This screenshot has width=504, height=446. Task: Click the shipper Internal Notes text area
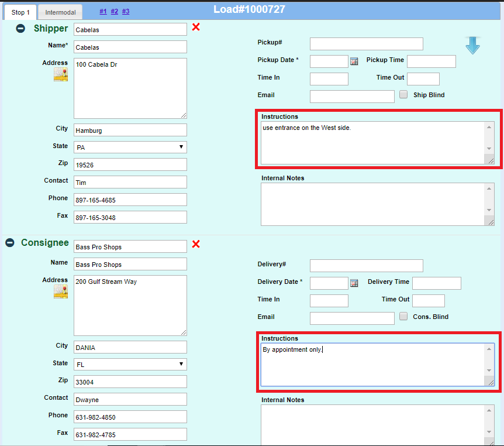tap(373, 204)
